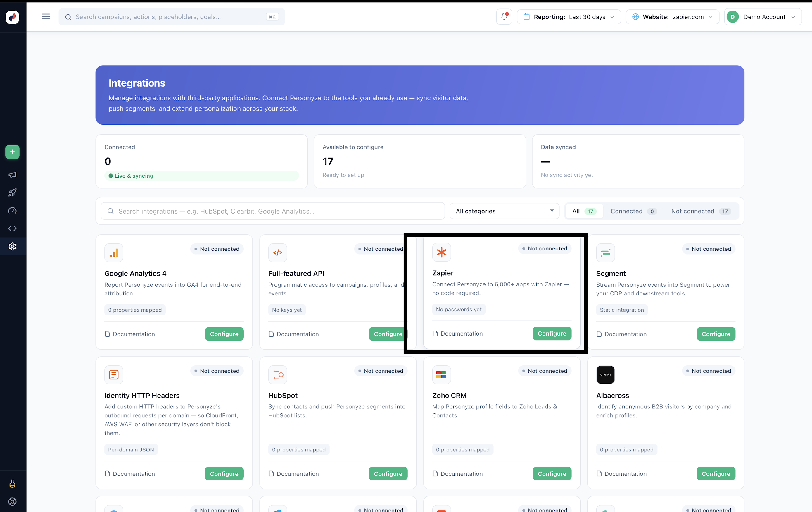Click the document icon beside Zapier Documentation

435,334
